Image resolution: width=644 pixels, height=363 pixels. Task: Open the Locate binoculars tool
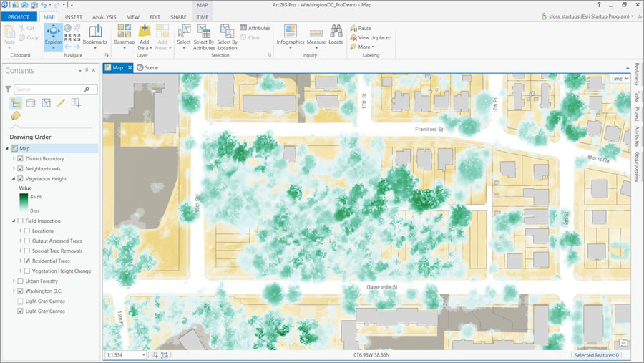click(x=336, y=34)
